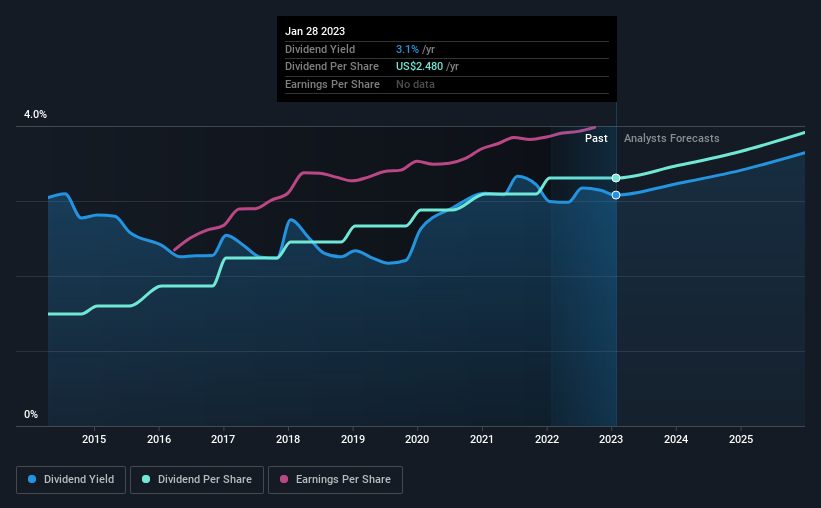Viewport: 821px width, 508px height.
Task: Click the 2017 x-axis label
Action: point(223,439)
